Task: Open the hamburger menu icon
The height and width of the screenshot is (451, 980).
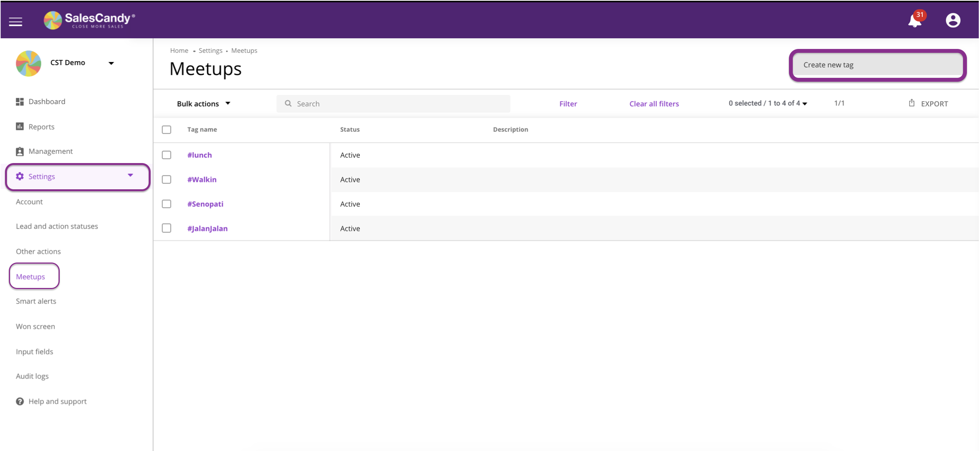Action: click(15, 22)
